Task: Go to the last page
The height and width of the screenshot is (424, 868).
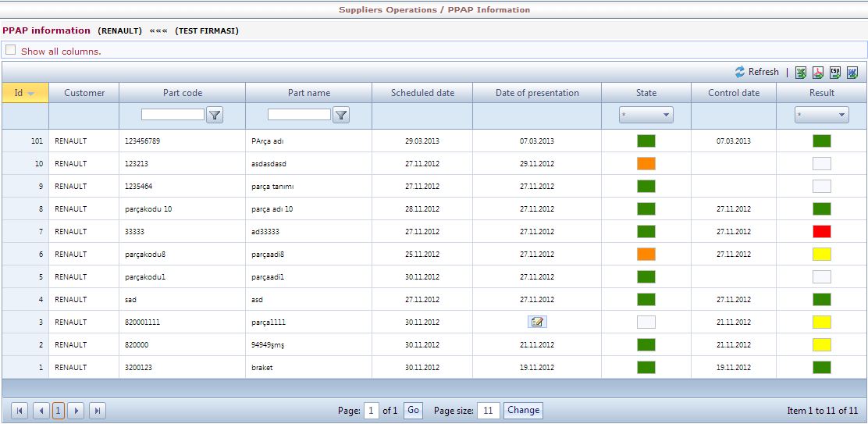Action: click(x=98, y=411)
